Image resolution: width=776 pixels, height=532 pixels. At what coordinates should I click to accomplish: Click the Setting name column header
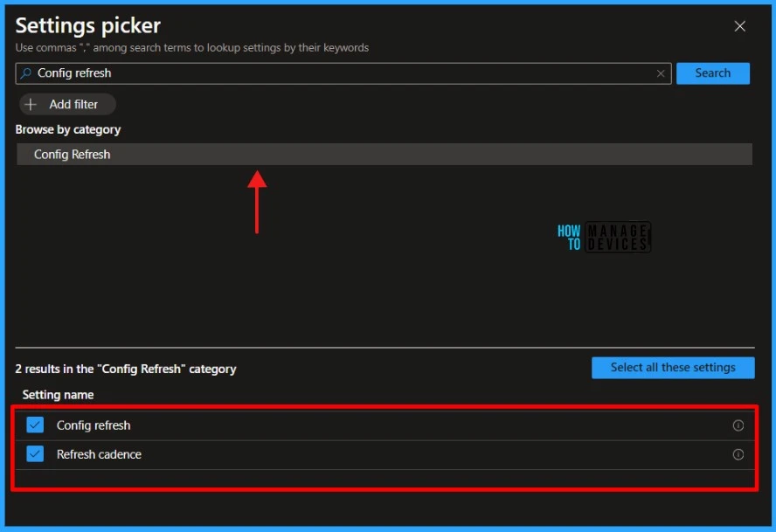[58, 395]
